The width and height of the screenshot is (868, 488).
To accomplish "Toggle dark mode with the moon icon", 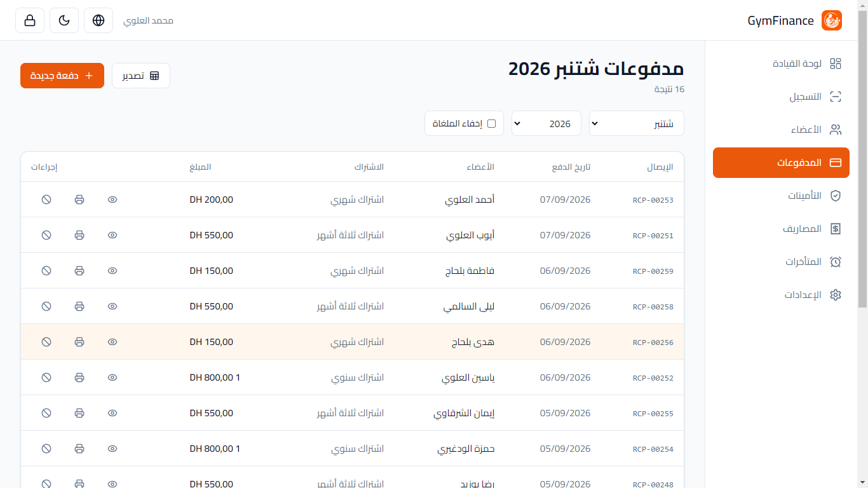I will (x=64, y=20).
